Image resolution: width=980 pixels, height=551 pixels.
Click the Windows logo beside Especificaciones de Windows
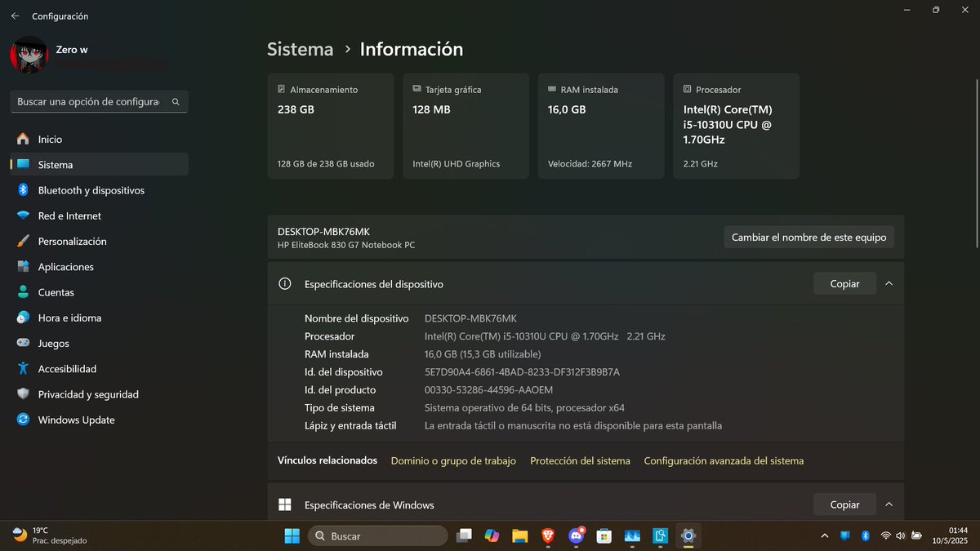(x=285, y=504)
